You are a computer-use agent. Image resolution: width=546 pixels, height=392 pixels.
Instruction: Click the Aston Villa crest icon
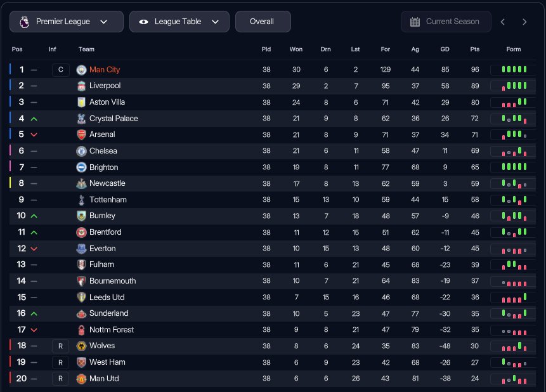81,102
